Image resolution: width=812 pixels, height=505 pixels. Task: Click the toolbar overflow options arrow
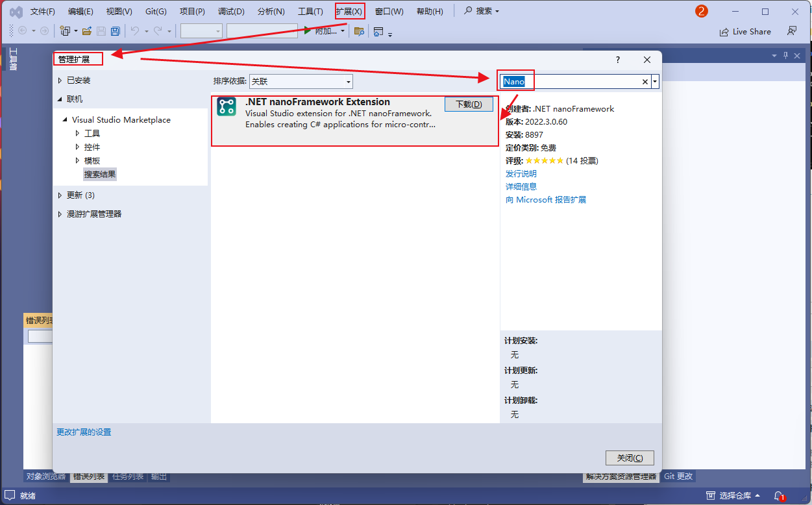point(390,34)
